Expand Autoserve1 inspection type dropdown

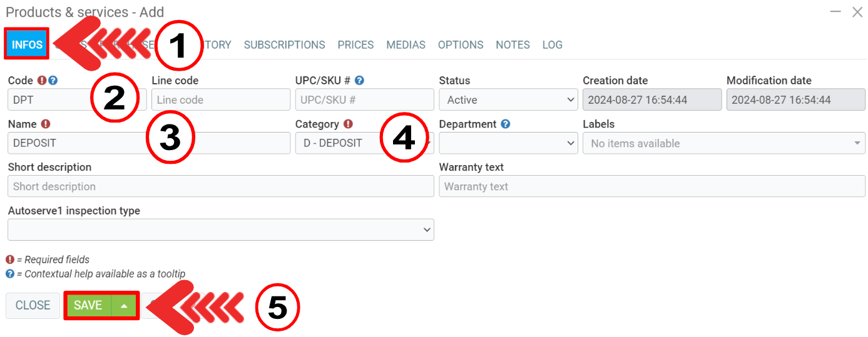point(220,230)
